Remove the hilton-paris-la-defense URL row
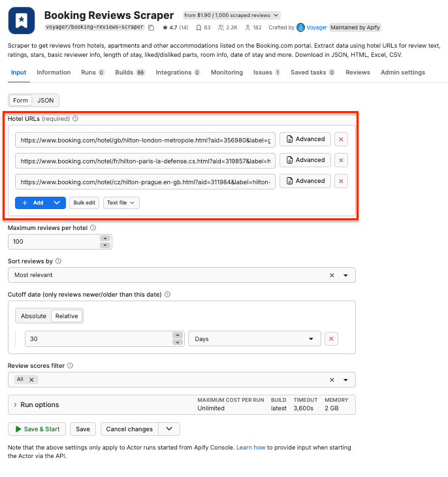Screen dimensions: 448x477 coord(341,160)
